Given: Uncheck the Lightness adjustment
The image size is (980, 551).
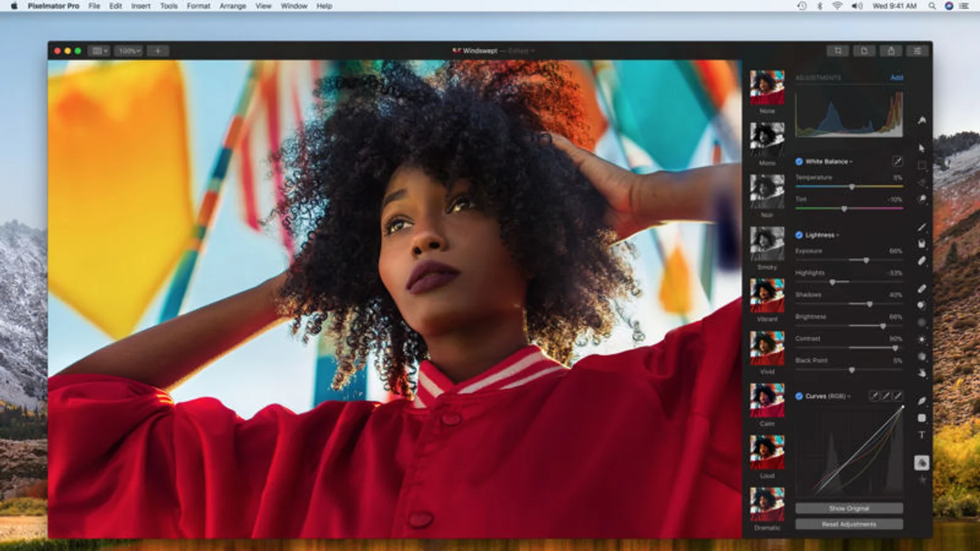Looking at the screenshot, I should [799, 235].
